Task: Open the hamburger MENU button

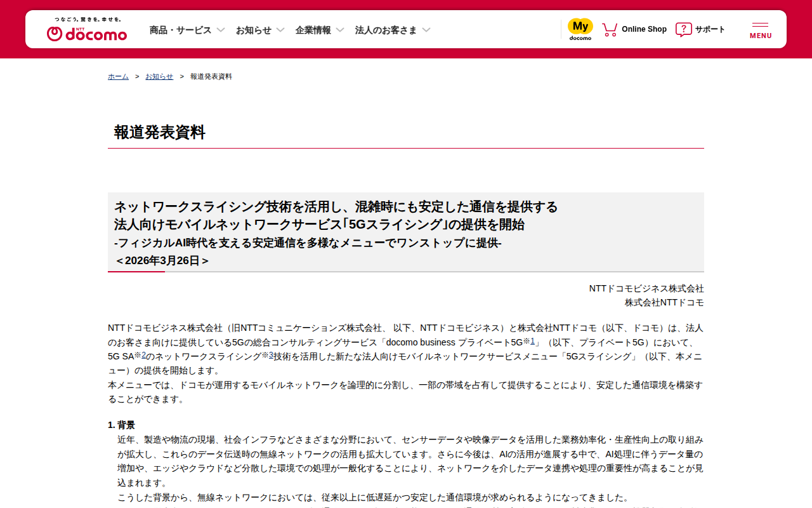Action: pyautogui.click(x=761, y=30)
